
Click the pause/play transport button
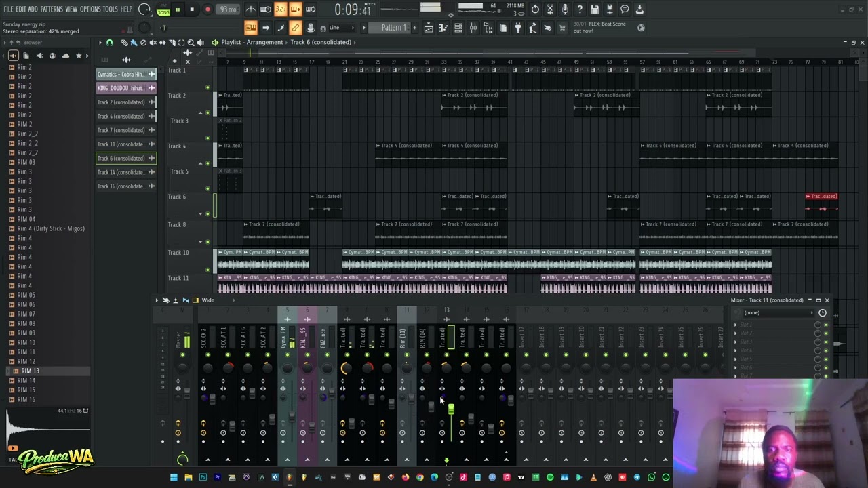(178, 9)
